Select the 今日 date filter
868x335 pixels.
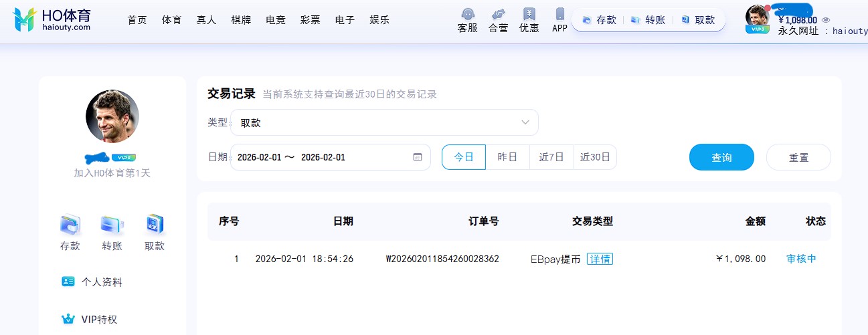click(x=464, y=157)
